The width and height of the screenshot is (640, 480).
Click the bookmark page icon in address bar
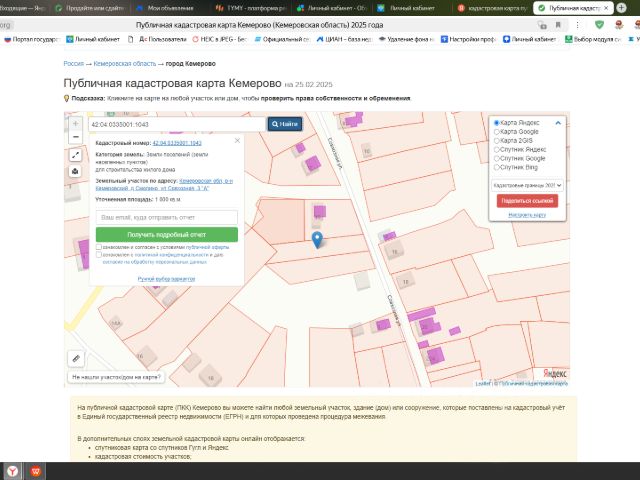(558, 25)
